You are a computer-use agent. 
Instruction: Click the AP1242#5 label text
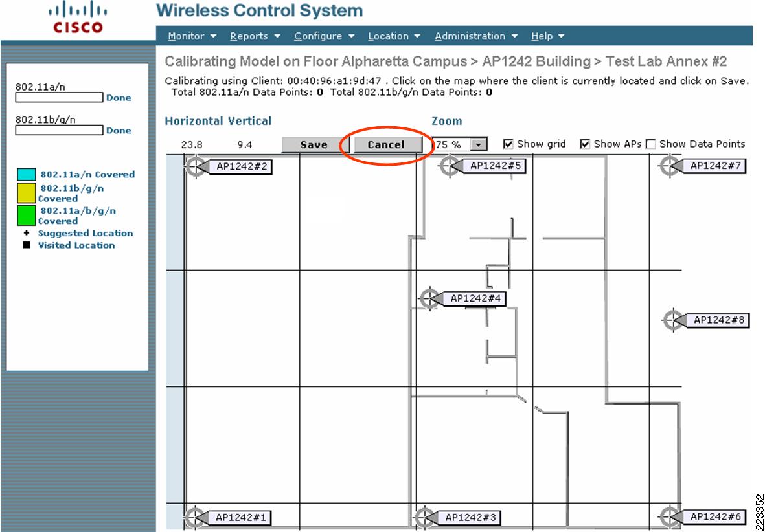coord(495,166)
